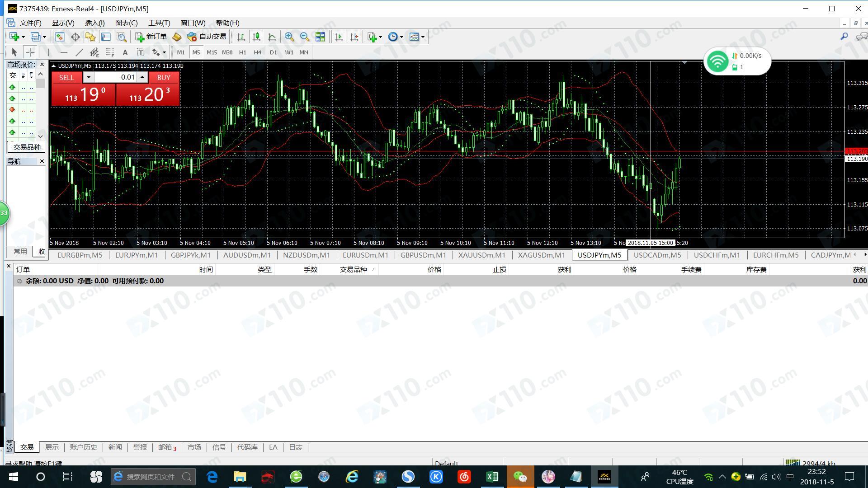Open the indicators list dropdown
868x488 pixels.
click(x=375, y=37)
